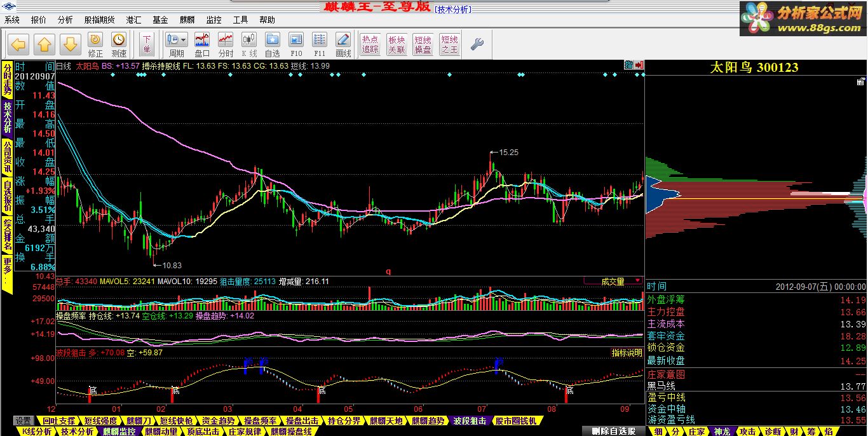Select the 麒麟监控 bottom tab
The height and width of the screenshot is (436, 868).
[119, 431]
